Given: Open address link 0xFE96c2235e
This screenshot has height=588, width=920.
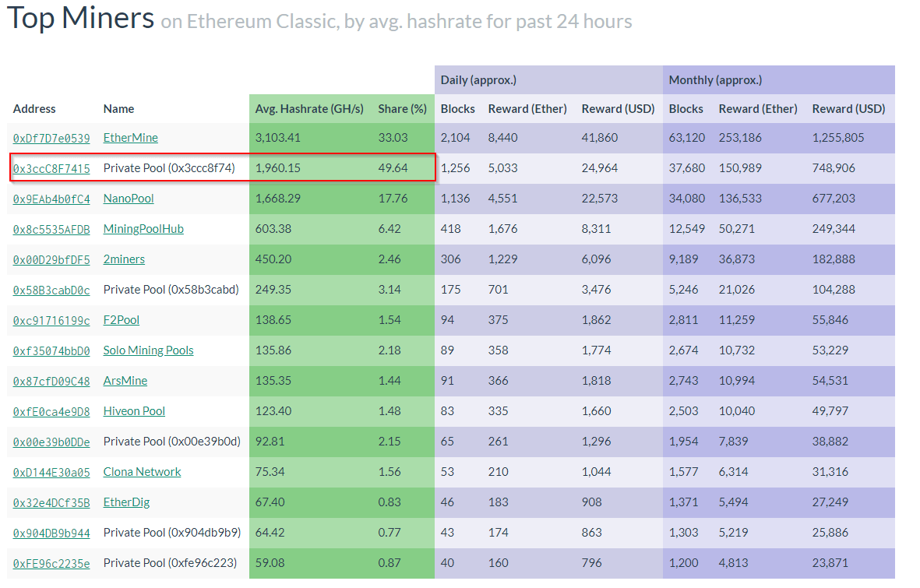Looking at the screenshot, I should [x=51, y=564].
